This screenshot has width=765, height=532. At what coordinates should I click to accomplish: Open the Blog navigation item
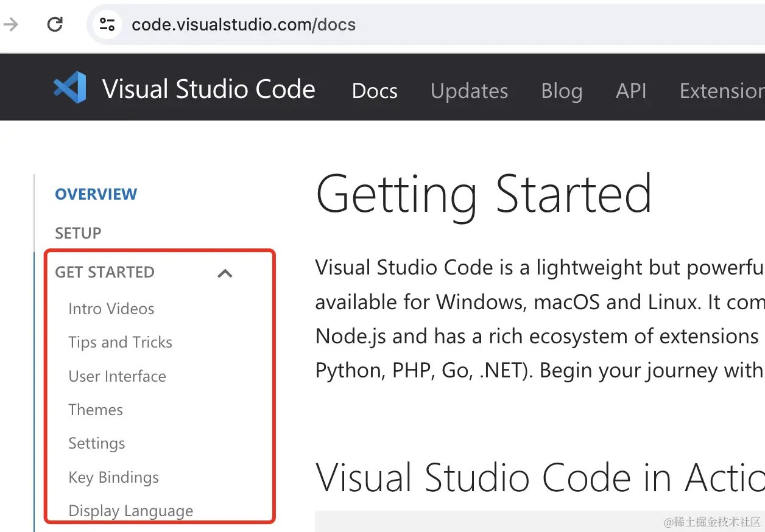(562, 91)
